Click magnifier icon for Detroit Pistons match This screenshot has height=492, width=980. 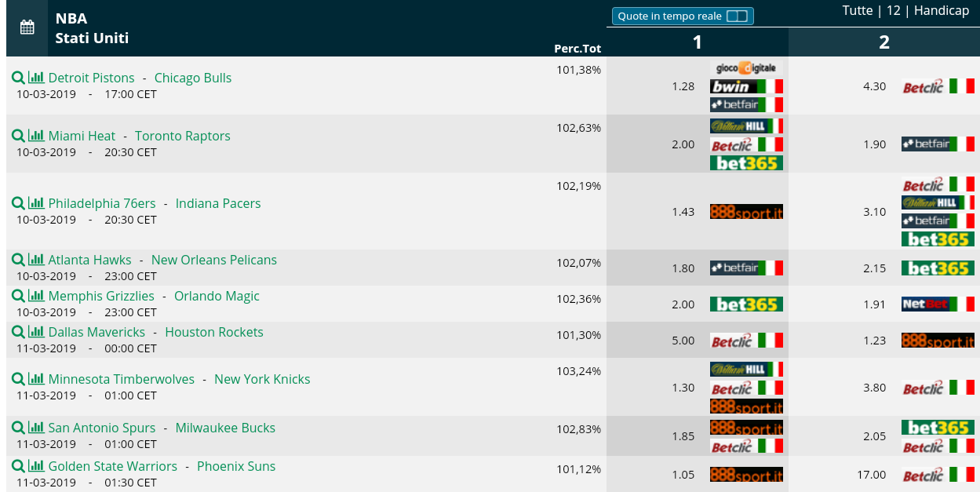18,78
